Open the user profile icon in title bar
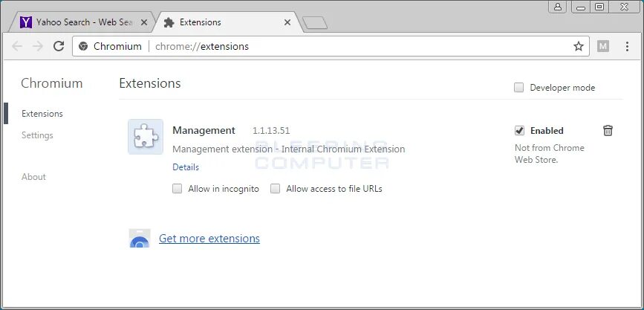Image resolution: width=644 pixels, height=310 pixels. point(557,7)
